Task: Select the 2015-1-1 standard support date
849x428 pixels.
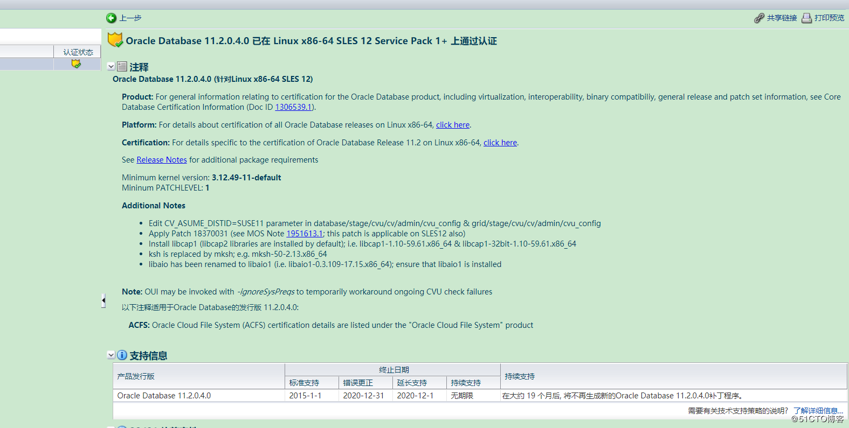Action: 312,395
